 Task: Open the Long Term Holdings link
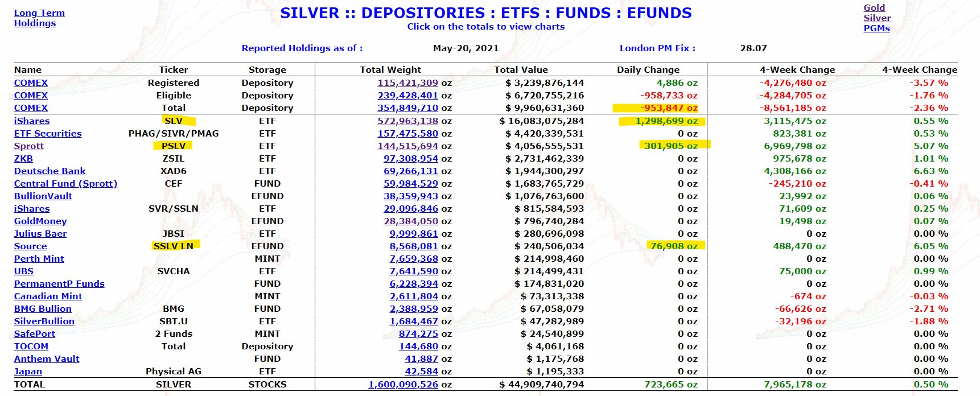(x=39, y=18)
